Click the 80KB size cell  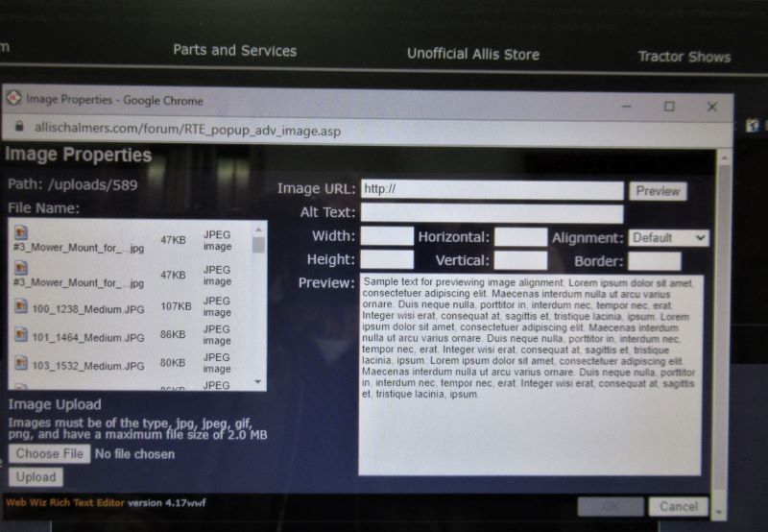pos(173,363)
